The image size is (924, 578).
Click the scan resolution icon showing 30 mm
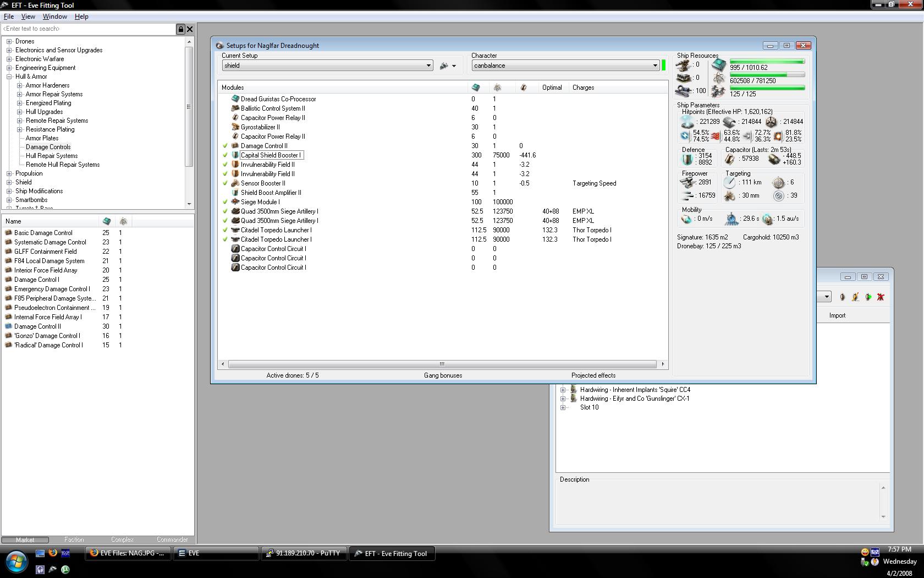tap(729, 195)
